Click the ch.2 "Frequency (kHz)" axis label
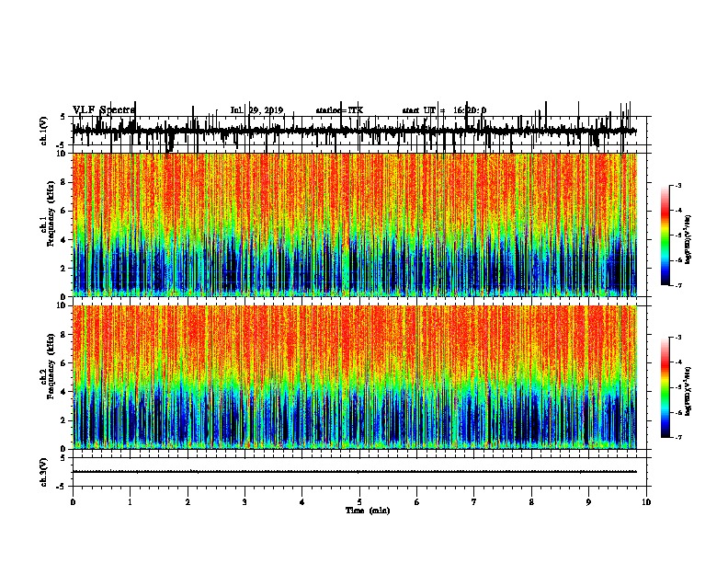 pos(51,366)
